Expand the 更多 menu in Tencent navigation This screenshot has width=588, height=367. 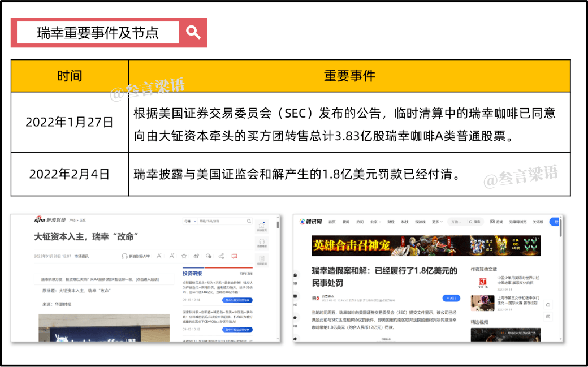point(437,222)
